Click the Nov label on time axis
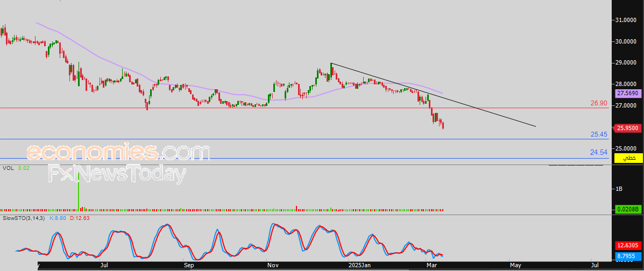The width and height of the screenshot is (644, 271). (x=273, y=266)
